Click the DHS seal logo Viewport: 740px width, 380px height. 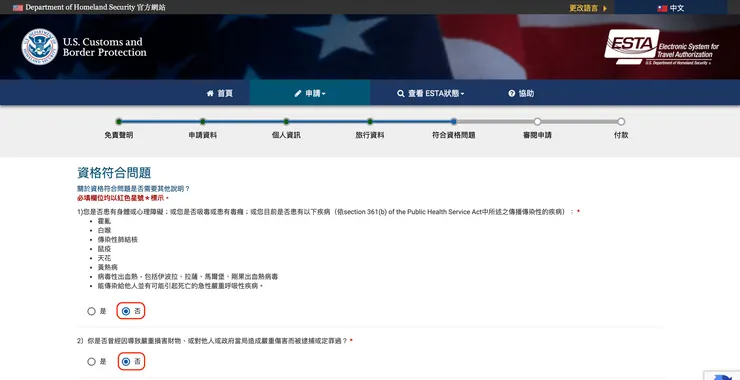click(40, 47)
